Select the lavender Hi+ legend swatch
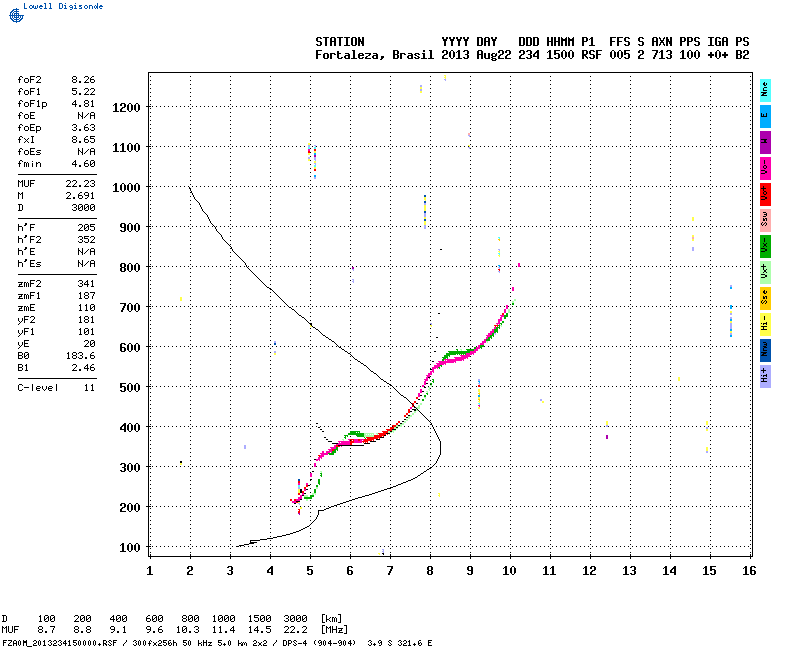The image size is (800, 650). click(x=765, y=375)
